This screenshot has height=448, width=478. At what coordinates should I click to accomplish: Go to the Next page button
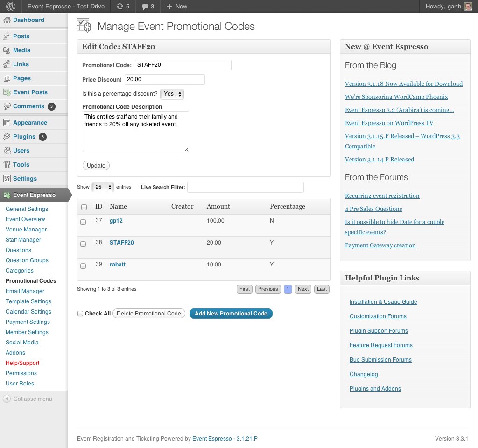coord(303,289)
